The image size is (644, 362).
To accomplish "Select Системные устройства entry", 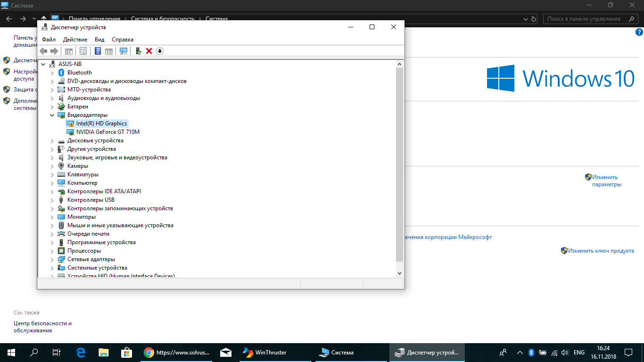I will coord(97,268).
